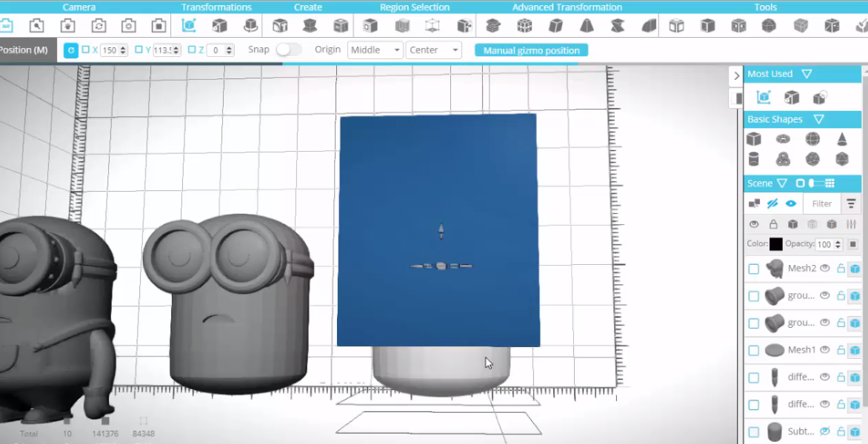Collapse the Scene section
868x444 pixels.
tap(781, 183)
